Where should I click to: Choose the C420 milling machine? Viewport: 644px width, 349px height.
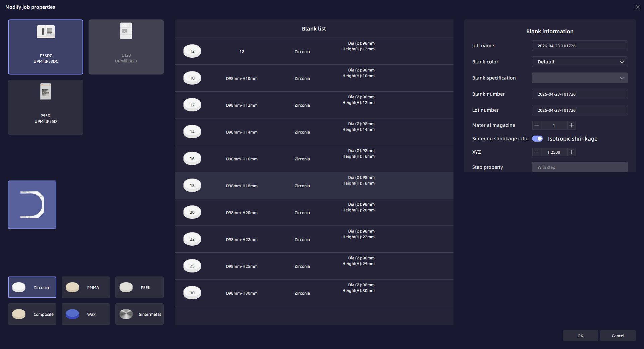coord(126,47)
